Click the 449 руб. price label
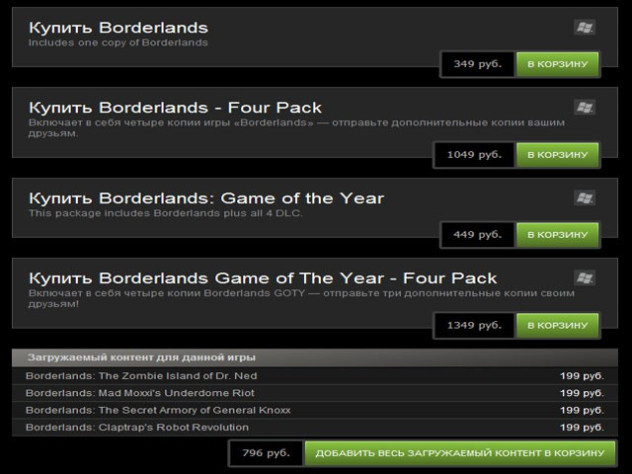Image resolution: width=632 pixels, height=474 pixels. point(478,235)
